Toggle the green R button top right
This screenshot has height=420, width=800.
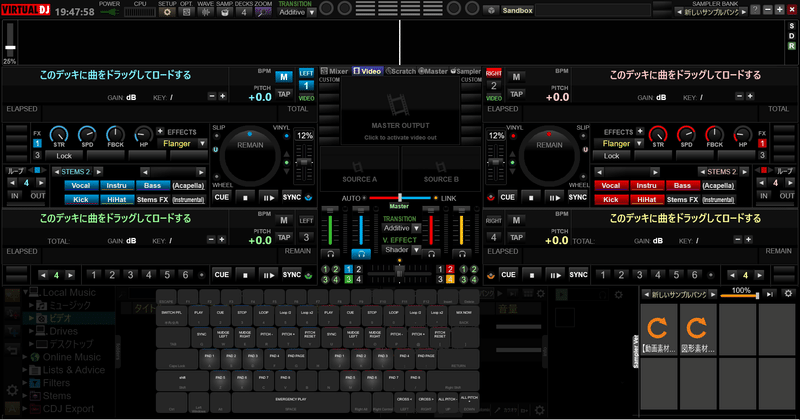point(791,46)
